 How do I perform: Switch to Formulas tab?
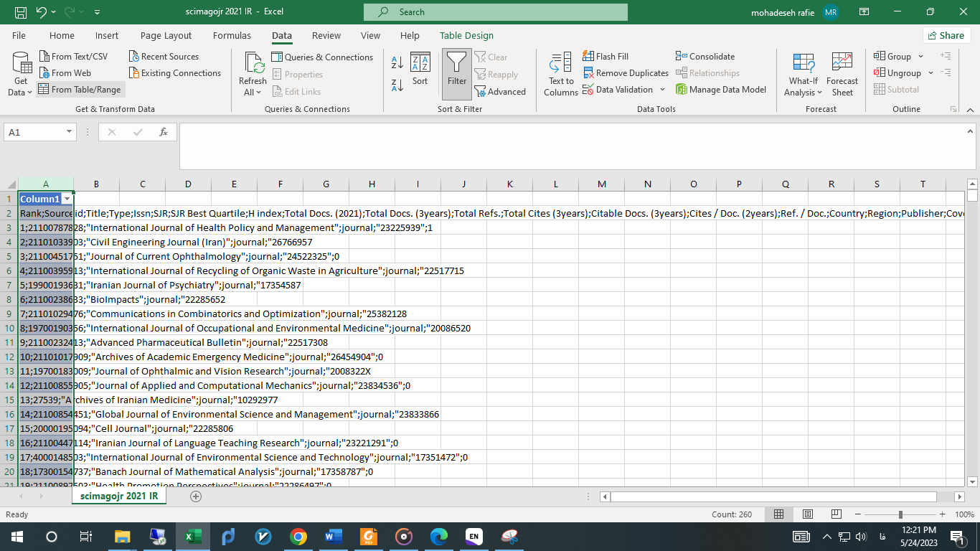pos(232,36)
